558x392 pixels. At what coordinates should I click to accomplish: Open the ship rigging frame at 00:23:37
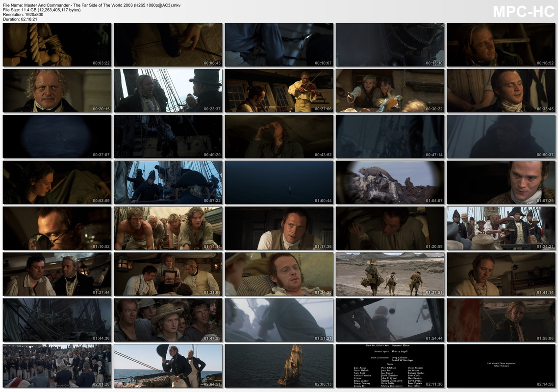pos(168,91)
